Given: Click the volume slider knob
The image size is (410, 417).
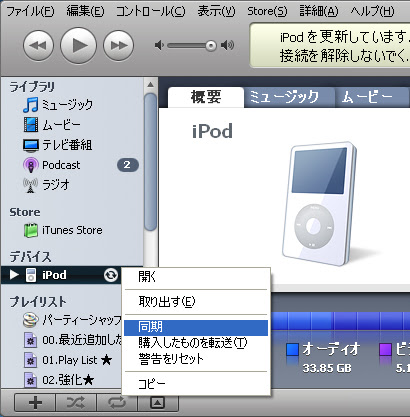Looking at the screenshot, I should point(211,46).
